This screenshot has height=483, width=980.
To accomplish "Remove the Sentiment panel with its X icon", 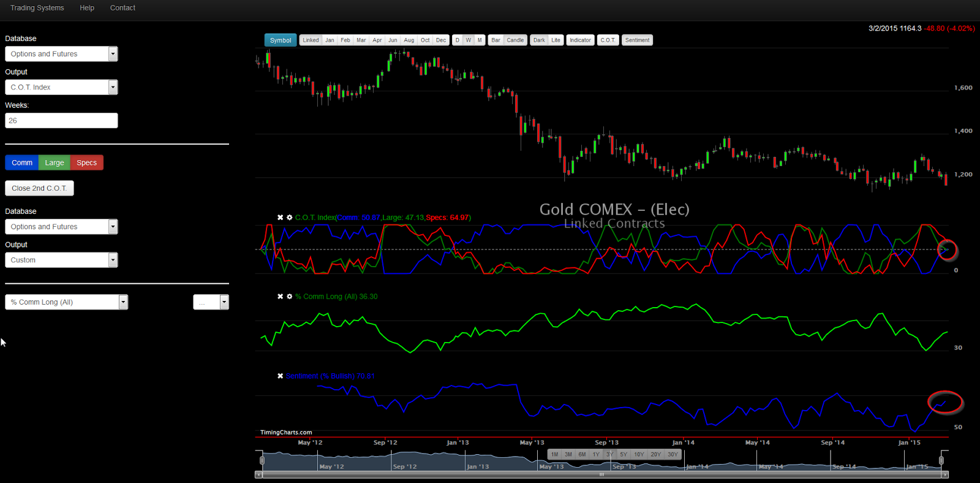I will coord(280,376).
